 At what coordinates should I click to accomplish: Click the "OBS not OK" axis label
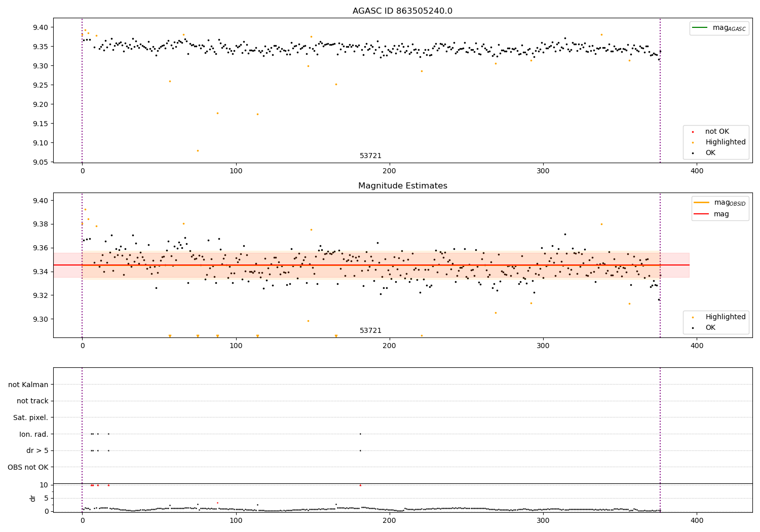(28, 467)
